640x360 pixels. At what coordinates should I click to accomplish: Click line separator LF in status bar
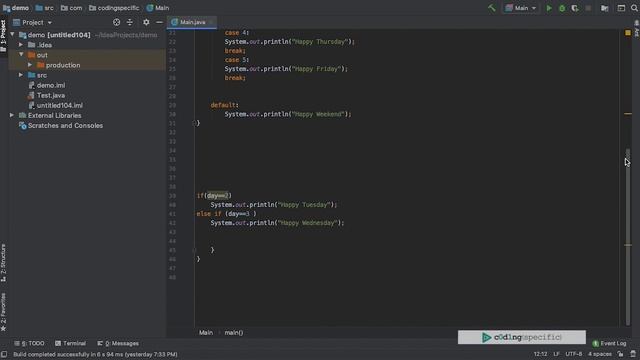coord(556,354)
